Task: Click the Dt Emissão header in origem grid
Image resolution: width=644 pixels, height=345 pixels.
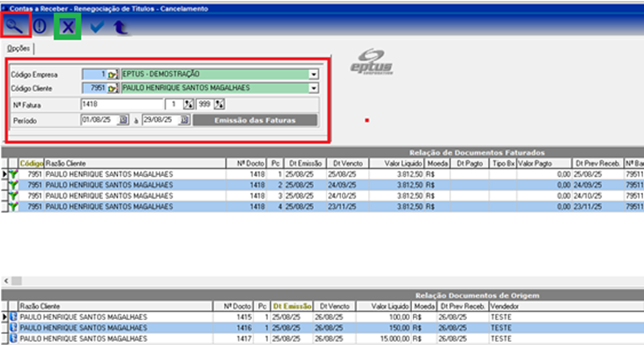Action: click(291, 306)
